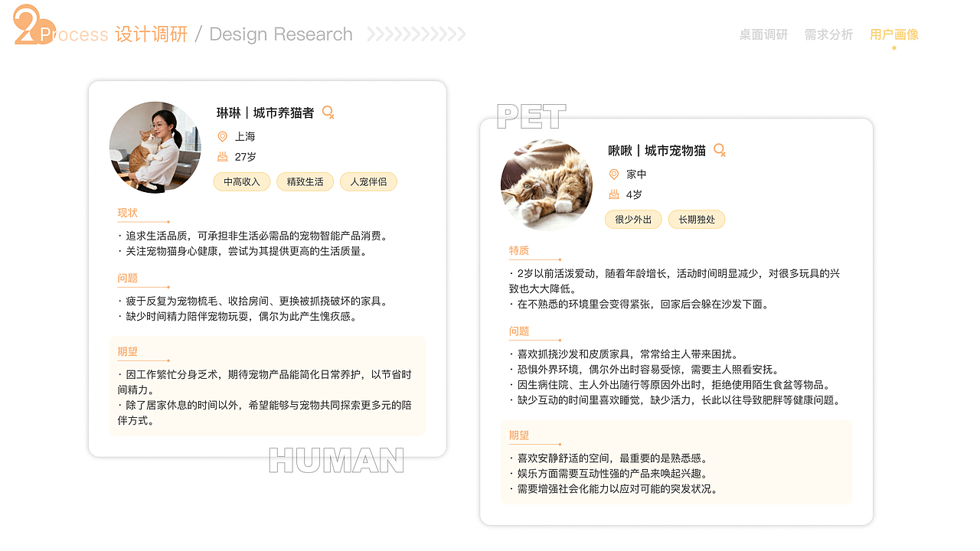Click the 问题 heading in the human card

click(128, 279)
